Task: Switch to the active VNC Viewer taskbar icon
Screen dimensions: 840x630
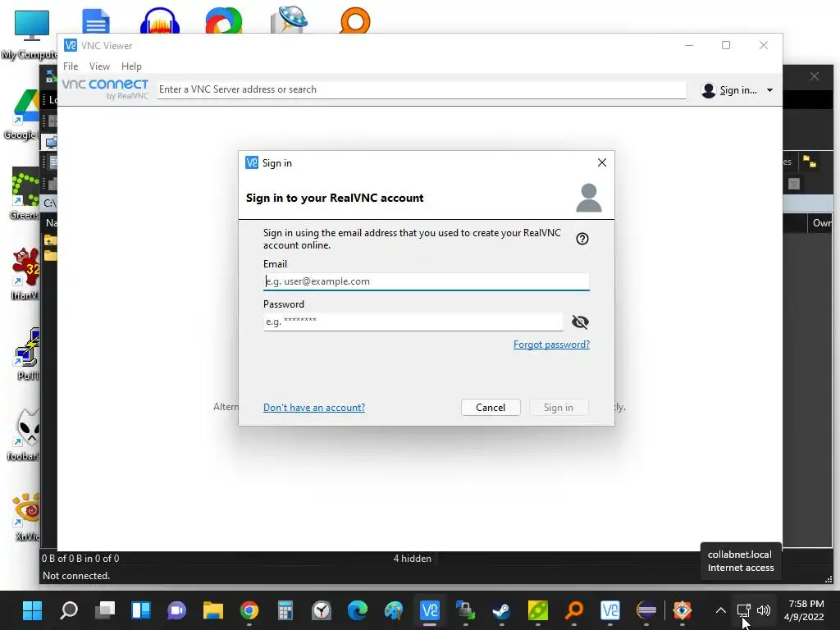Action: [430, 610]
